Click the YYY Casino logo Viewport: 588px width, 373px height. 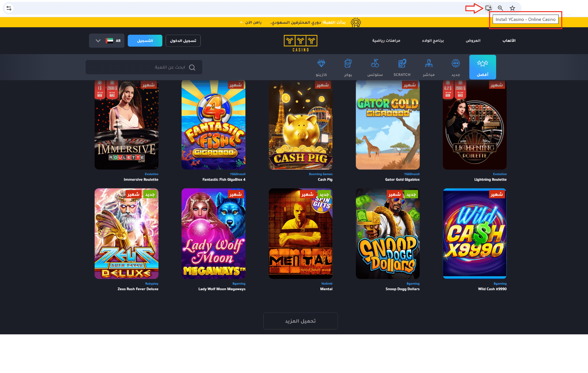click(301, 43)
